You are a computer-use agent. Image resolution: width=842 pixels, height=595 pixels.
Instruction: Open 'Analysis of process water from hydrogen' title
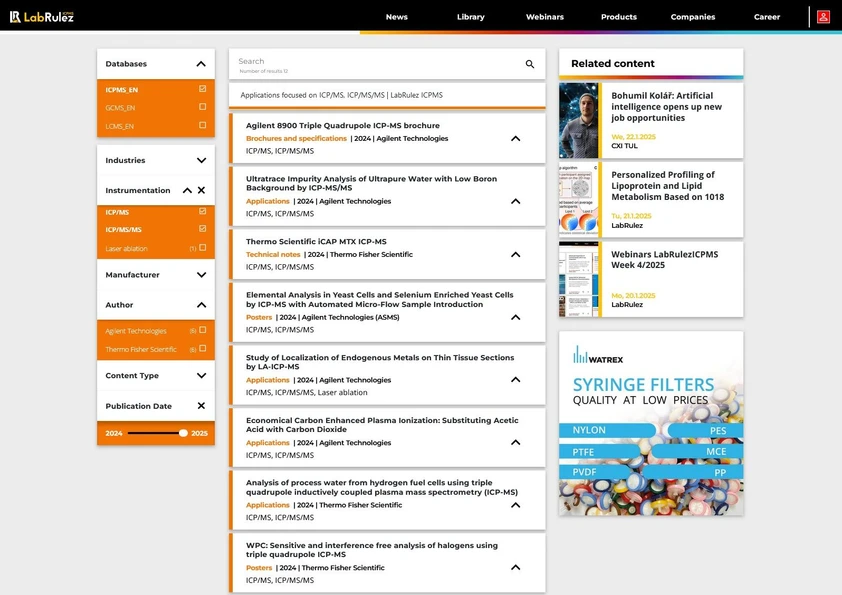382,487
